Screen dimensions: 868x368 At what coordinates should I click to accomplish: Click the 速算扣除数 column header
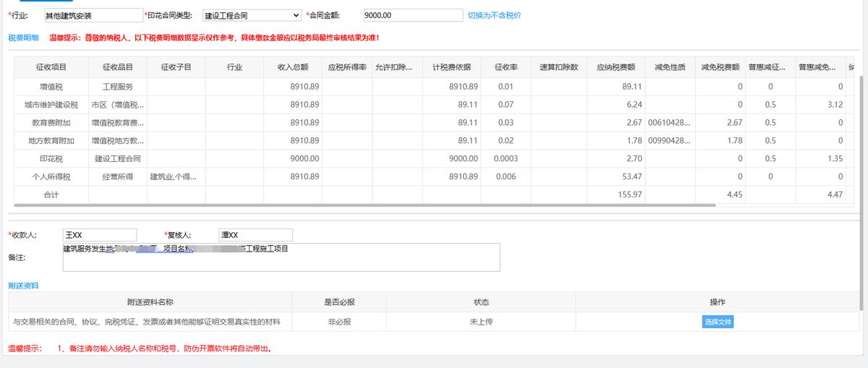click(558, 67)
